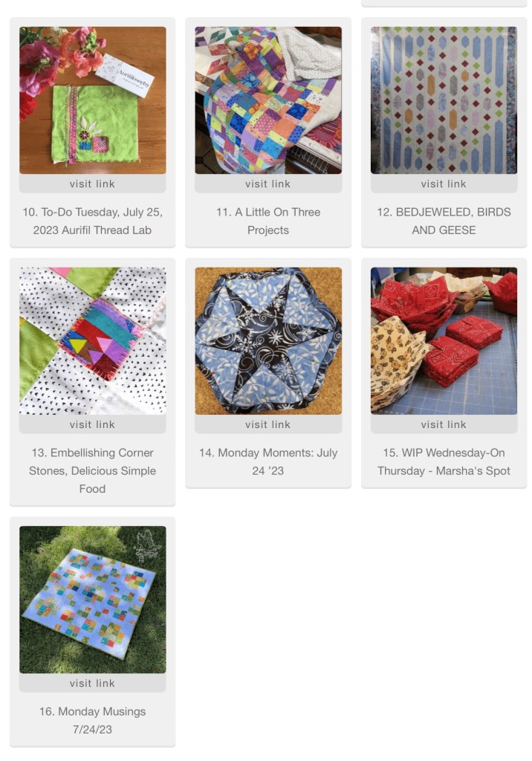The image size is (532, 761).
Task: Open Embellishing Corner Stones title link
Action: [x=92, y=470]
